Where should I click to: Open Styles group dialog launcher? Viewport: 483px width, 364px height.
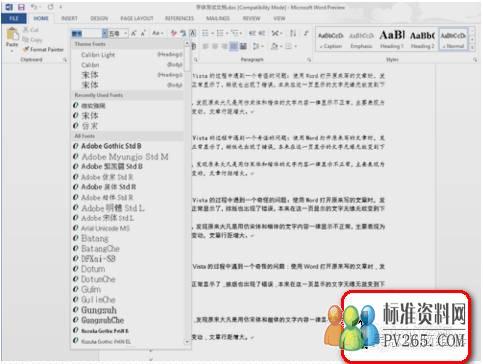coord(474,60)
